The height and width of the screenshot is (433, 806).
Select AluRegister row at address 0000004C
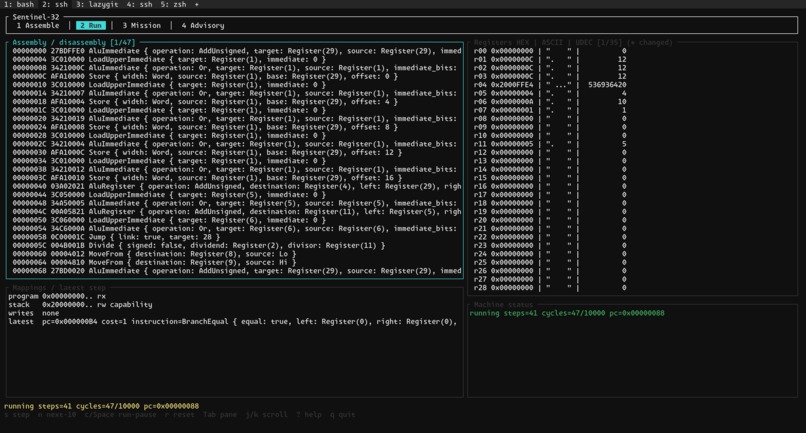pyautogui.click(x=236, y=211)
